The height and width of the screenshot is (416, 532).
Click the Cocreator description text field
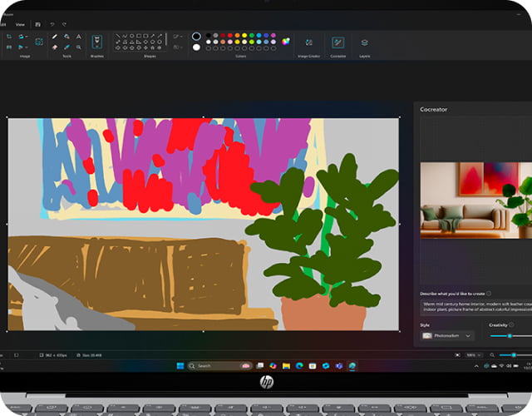pos(475,307)
